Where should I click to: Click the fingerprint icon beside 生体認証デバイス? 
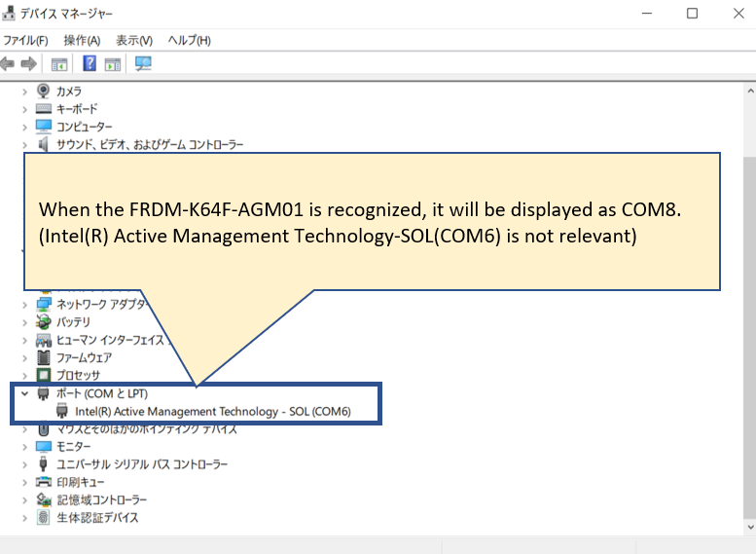coord(44,517)
